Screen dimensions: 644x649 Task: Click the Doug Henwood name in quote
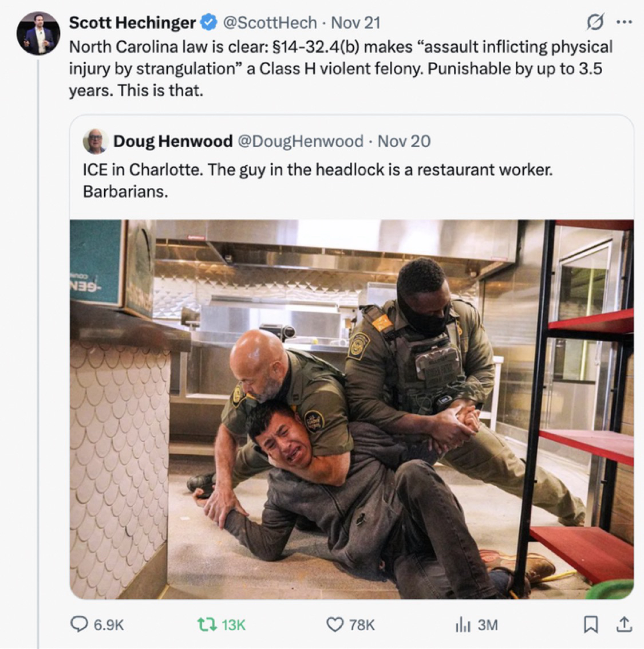tap(173, 141)
